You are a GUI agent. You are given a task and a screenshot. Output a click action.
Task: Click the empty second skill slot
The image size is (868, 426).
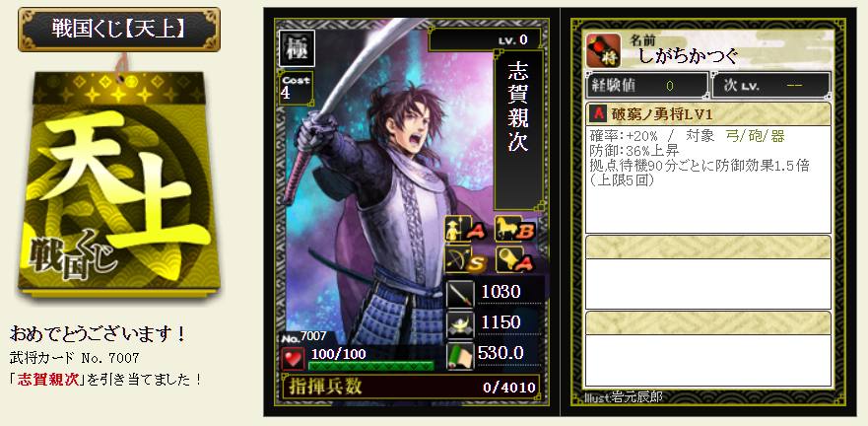pos(708,272)
